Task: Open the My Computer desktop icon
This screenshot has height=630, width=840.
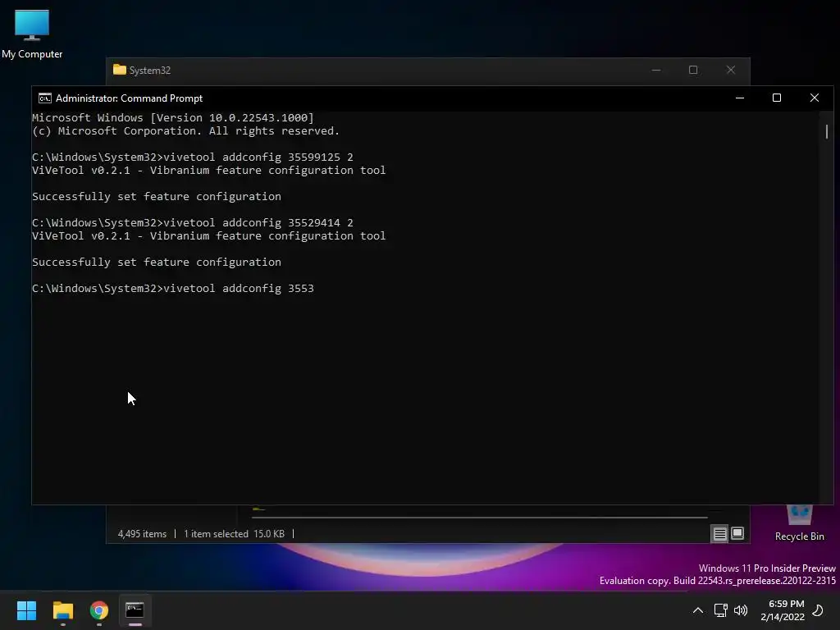Action: 32,33
